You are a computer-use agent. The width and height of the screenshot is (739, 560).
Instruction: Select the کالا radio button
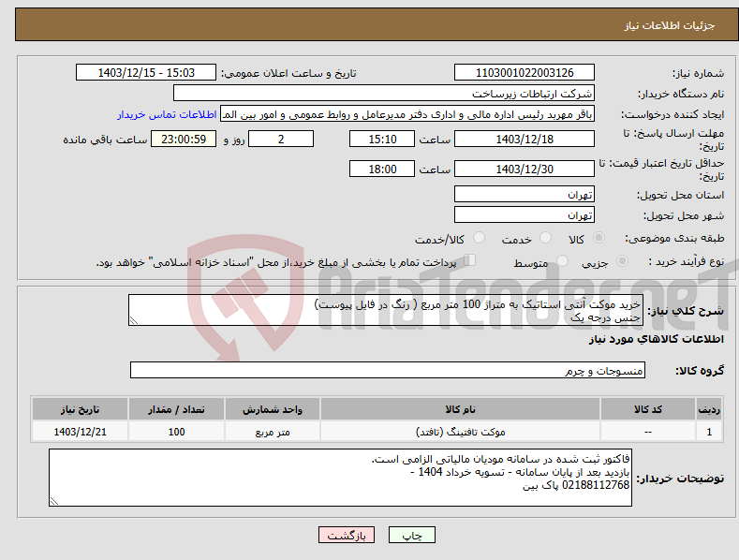pyautogui.click(x=599, y=238)
